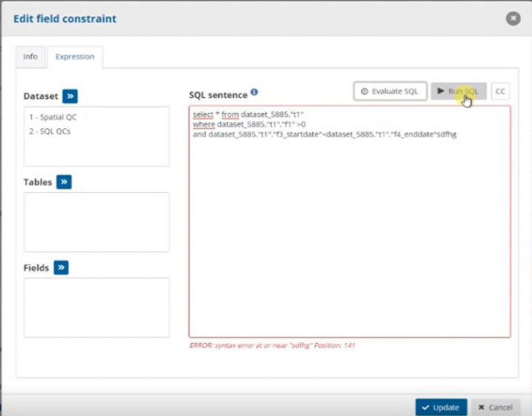The width and height of the screenshot is (532, 416).
Task: Click inside the empty Fields list box
Action: [97, 307]
